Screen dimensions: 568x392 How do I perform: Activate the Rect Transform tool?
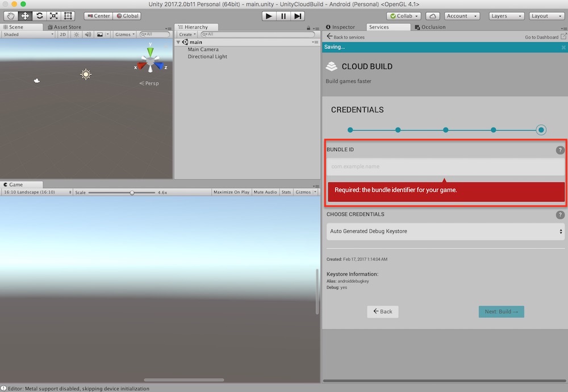click(68, 15)
